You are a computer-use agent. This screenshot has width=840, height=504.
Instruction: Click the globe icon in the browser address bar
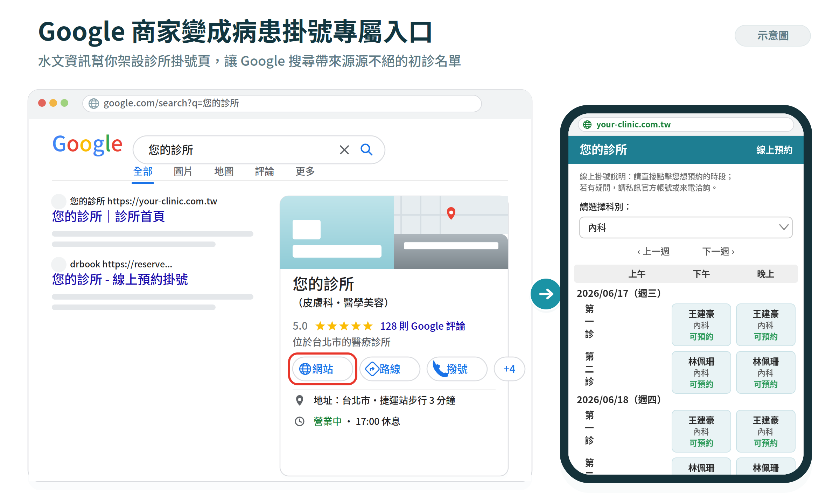94,104
